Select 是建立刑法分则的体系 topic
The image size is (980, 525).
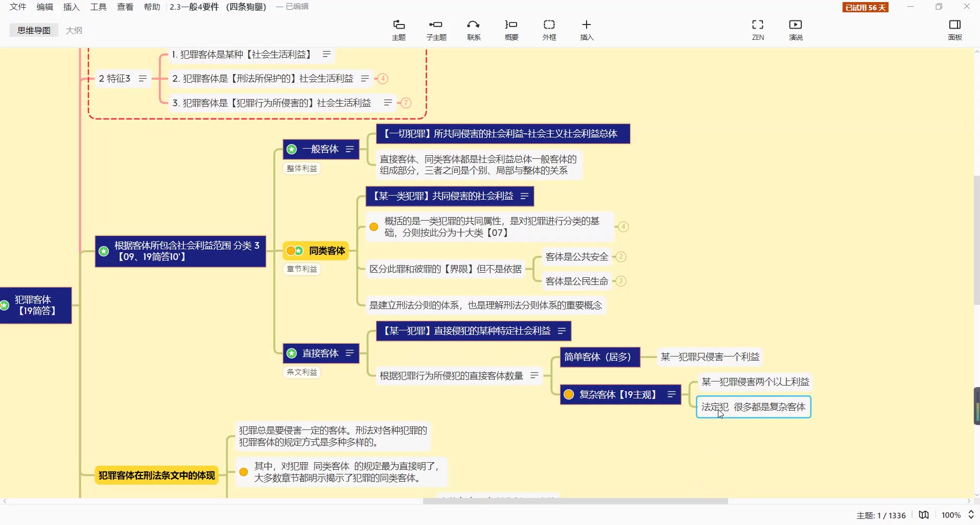tap(485, 305)
